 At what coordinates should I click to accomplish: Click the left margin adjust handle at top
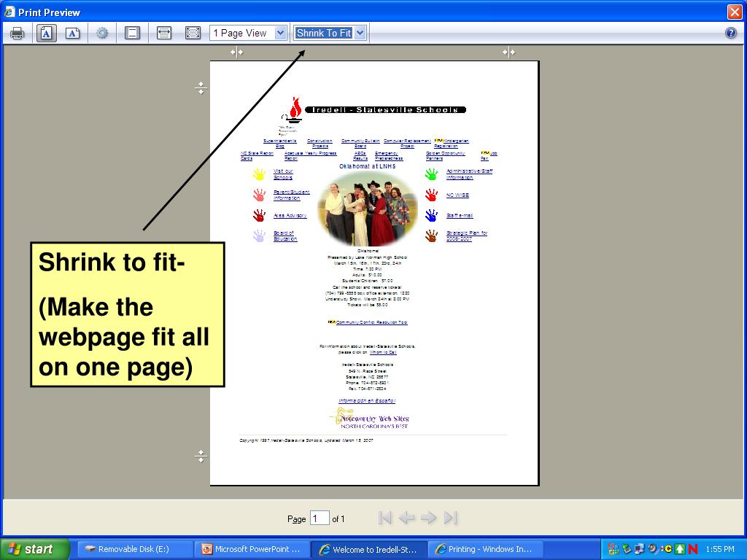(237, 52)
